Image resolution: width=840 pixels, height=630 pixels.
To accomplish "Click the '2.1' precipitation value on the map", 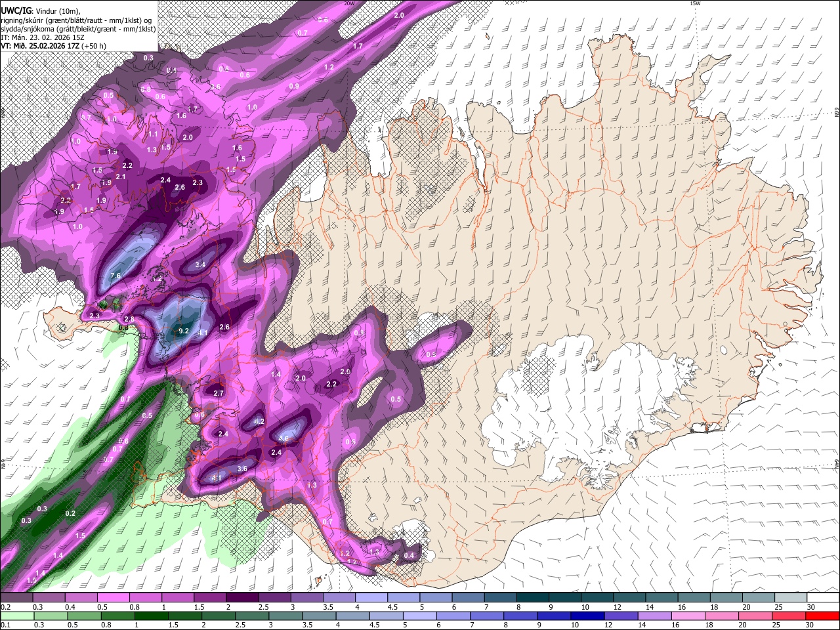I will 121,177.
